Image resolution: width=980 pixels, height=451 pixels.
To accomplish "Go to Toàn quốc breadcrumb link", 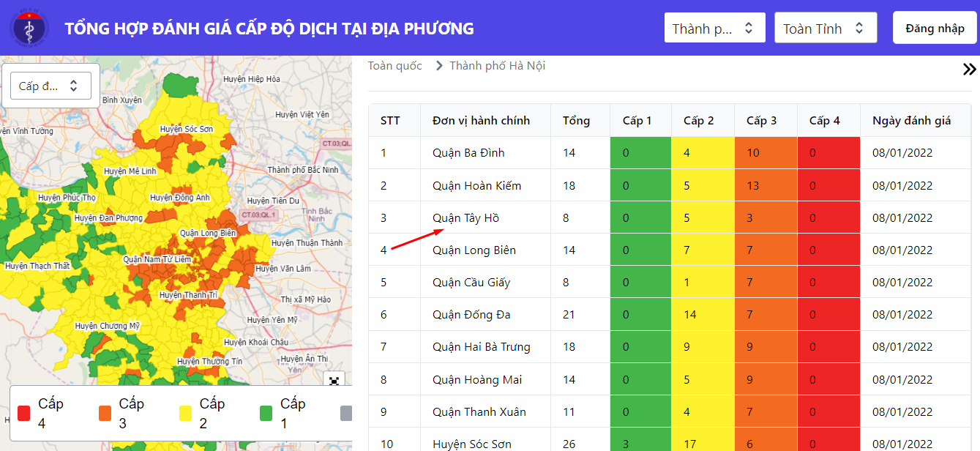I will (x=394, y=66).
